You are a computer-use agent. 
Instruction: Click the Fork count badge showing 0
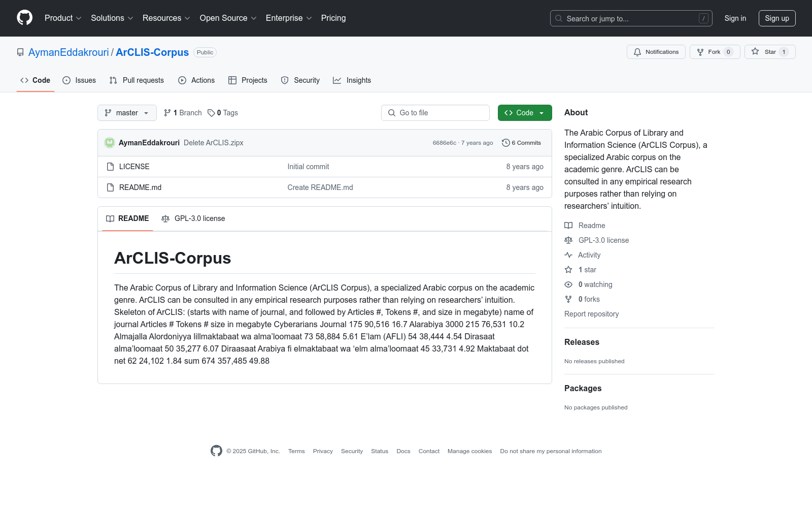pos(728,52)
